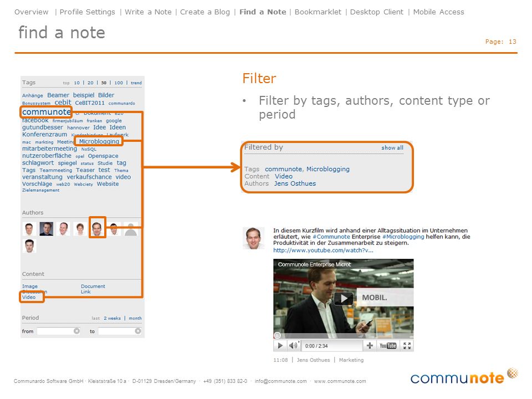Show top 50 tags
This screenshot has height=399, width=532.
[104, 83]
